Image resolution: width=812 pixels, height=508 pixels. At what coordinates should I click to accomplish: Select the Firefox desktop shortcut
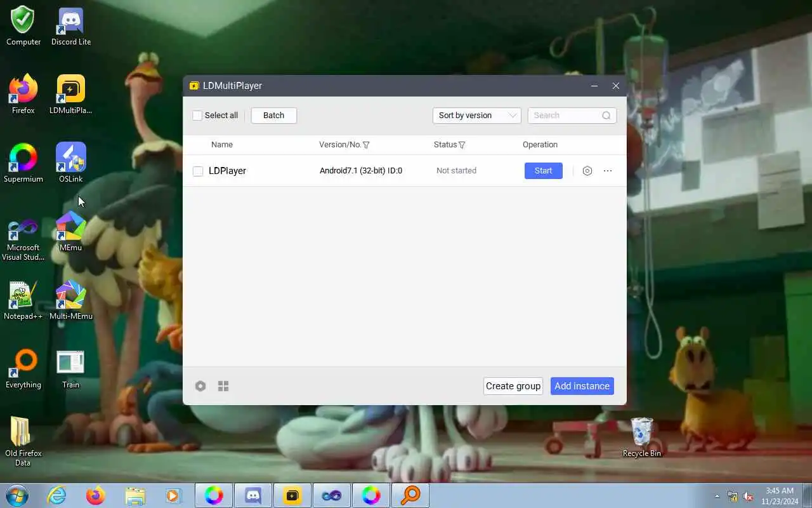23,95
